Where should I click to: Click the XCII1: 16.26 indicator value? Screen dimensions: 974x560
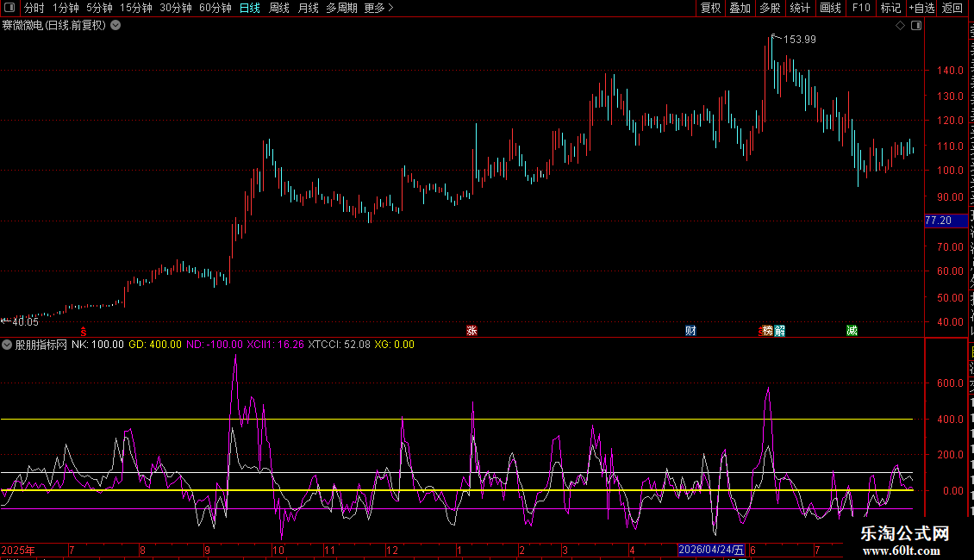(275, 345)
